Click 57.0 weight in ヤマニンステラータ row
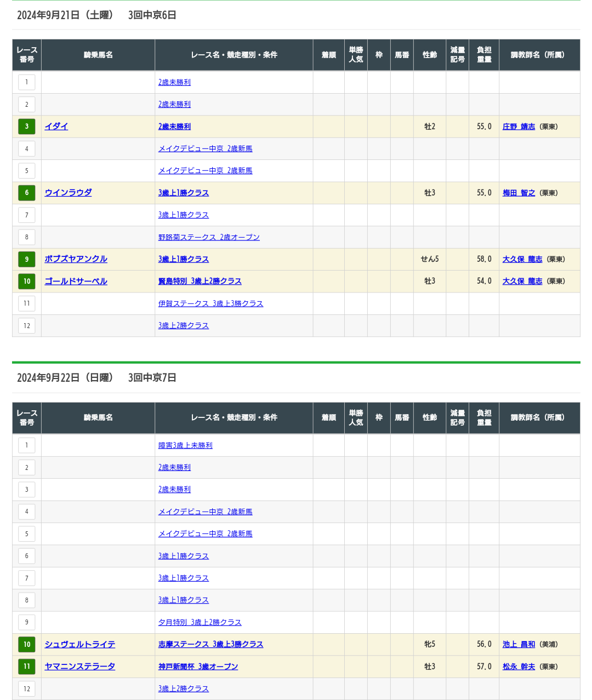 (x=484, y=667)
